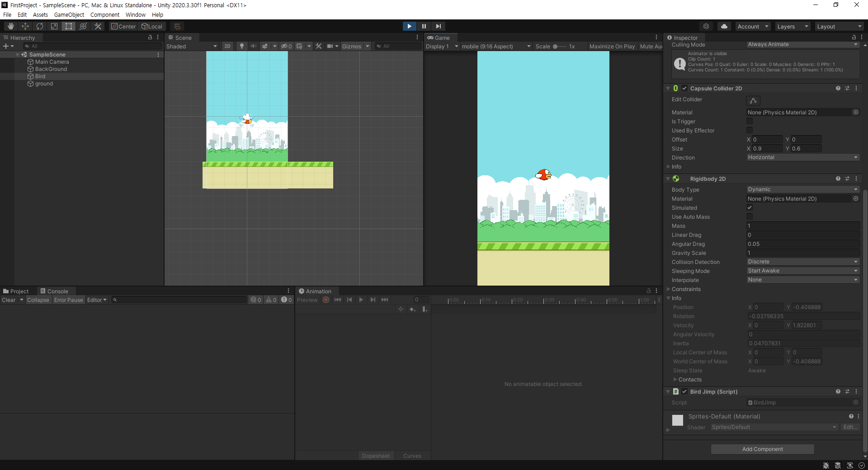
Task: Open Collision Detection dropdown
Action: (803, 262)
